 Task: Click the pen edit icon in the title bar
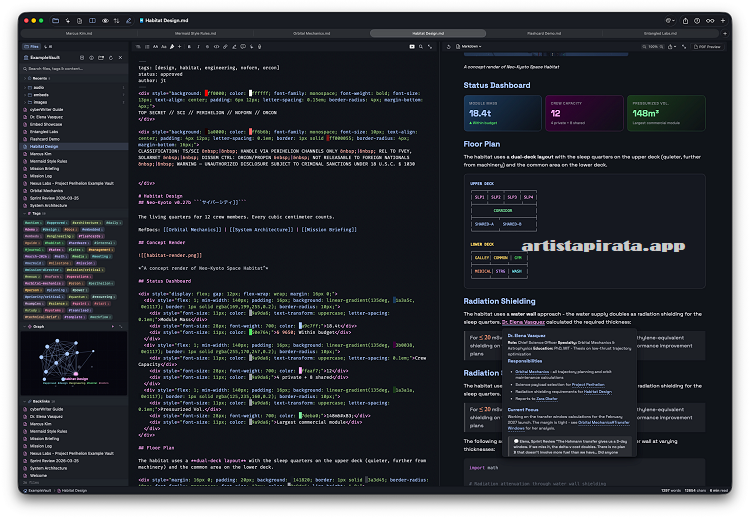click(128, 21)
